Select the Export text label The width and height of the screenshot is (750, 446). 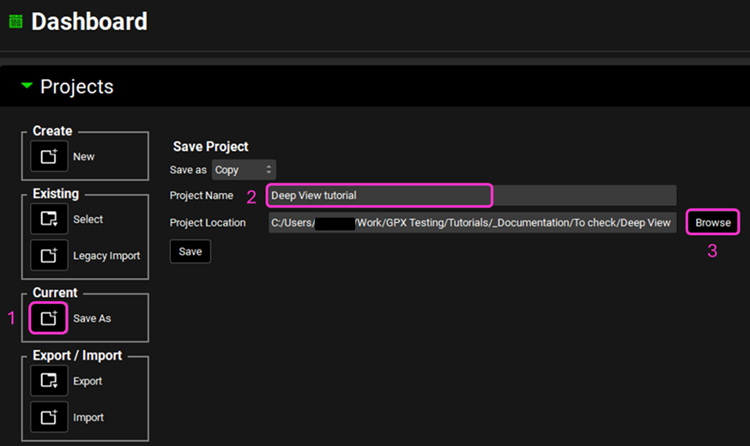coord(88,381)
